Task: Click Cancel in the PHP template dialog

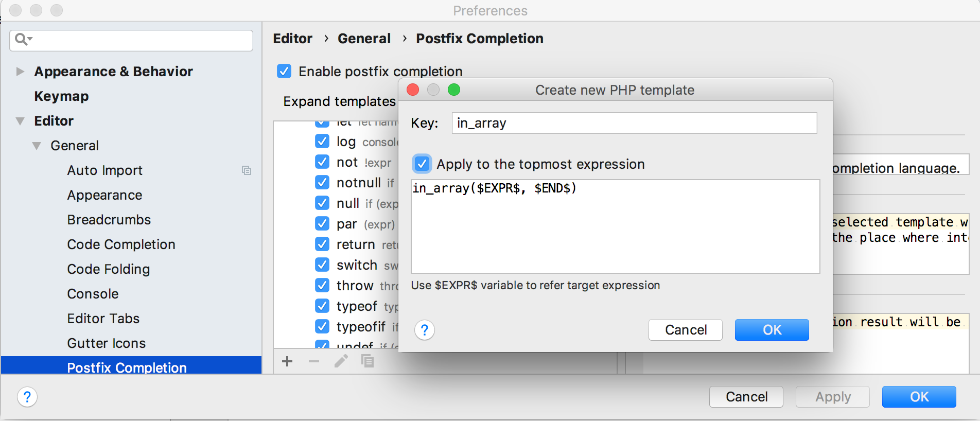Action: point(686,330)
